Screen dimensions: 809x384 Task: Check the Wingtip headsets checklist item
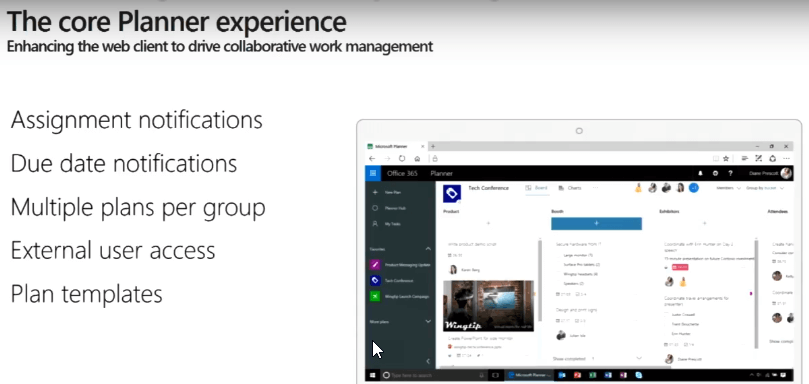pos(559,274)
